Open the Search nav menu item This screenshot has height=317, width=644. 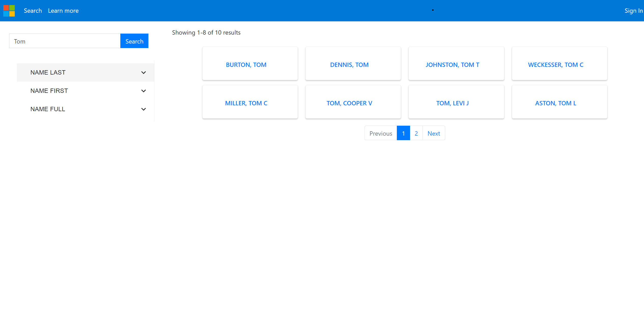click(33, 11)
